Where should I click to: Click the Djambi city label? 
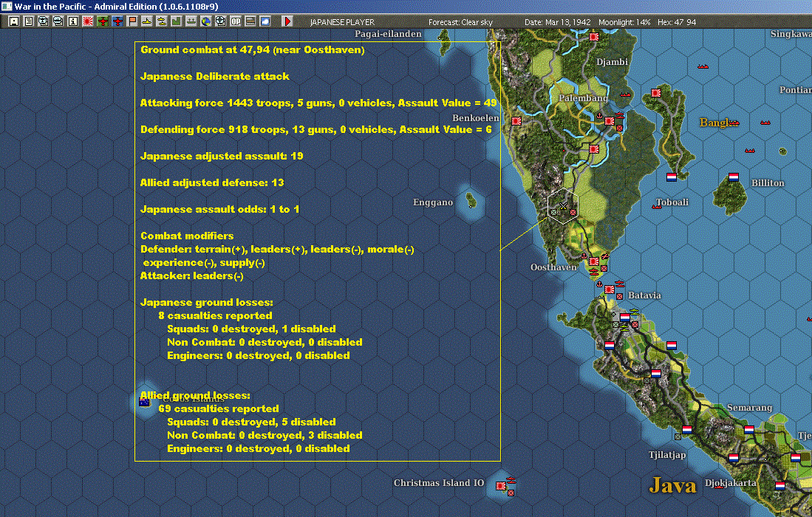(612, 61)
